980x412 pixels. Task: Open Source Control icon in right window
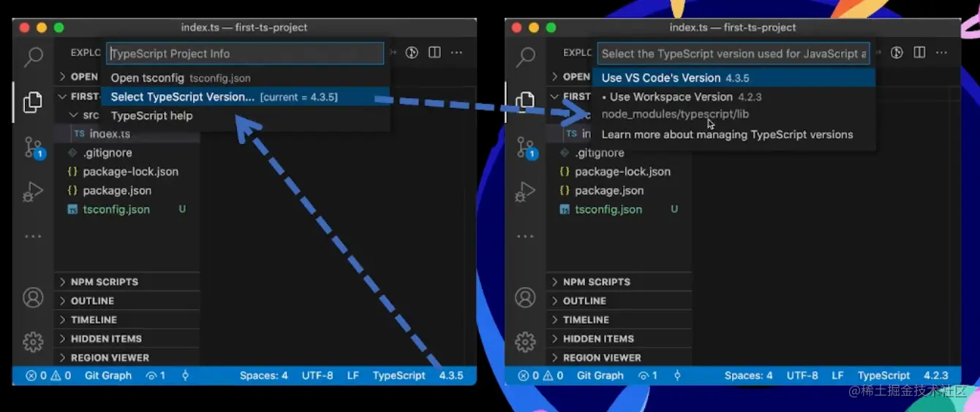526,147
